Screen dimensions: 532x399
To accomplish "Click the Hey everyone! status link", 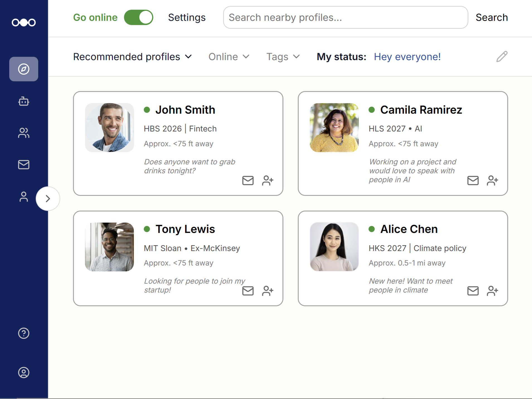I will pos(407,57).
